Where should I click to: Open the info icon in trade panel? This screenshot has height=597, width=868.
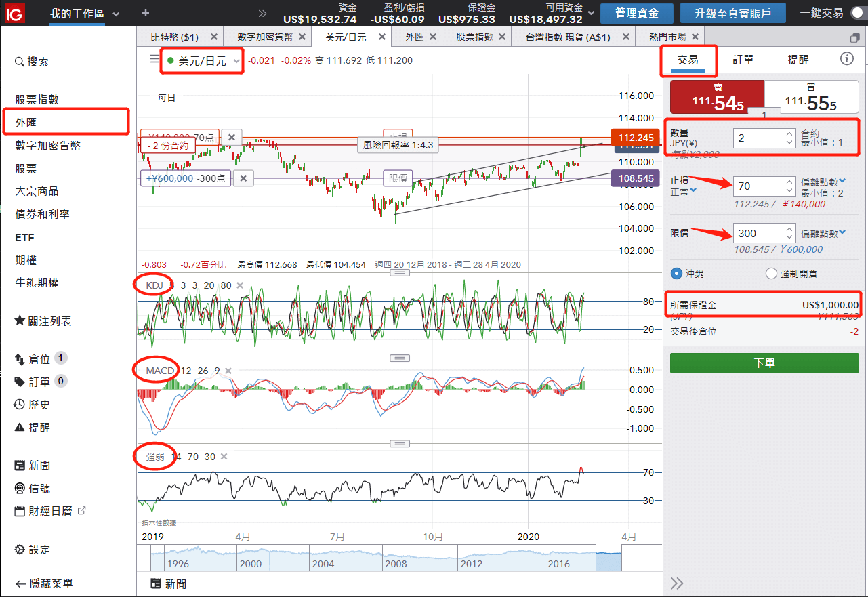[x=846, y=59]
